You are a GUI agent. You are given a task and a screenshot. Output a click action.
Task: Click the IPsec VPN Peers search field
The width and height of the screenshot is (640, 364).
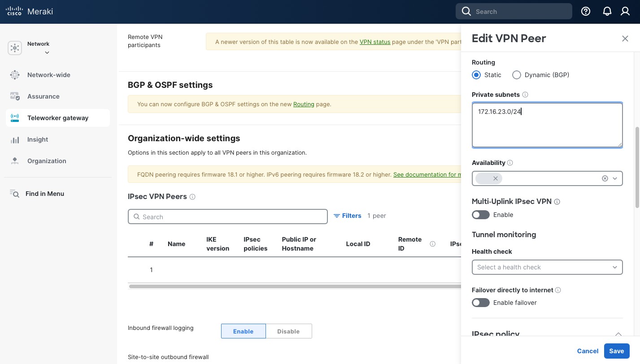click(227, 217)
